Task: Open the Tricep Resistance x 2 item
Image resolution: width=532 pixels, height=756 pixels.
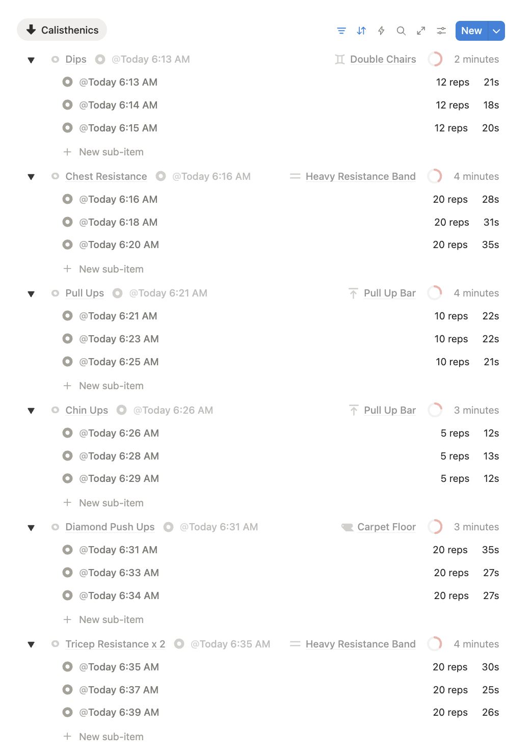Action: (115, 644)
